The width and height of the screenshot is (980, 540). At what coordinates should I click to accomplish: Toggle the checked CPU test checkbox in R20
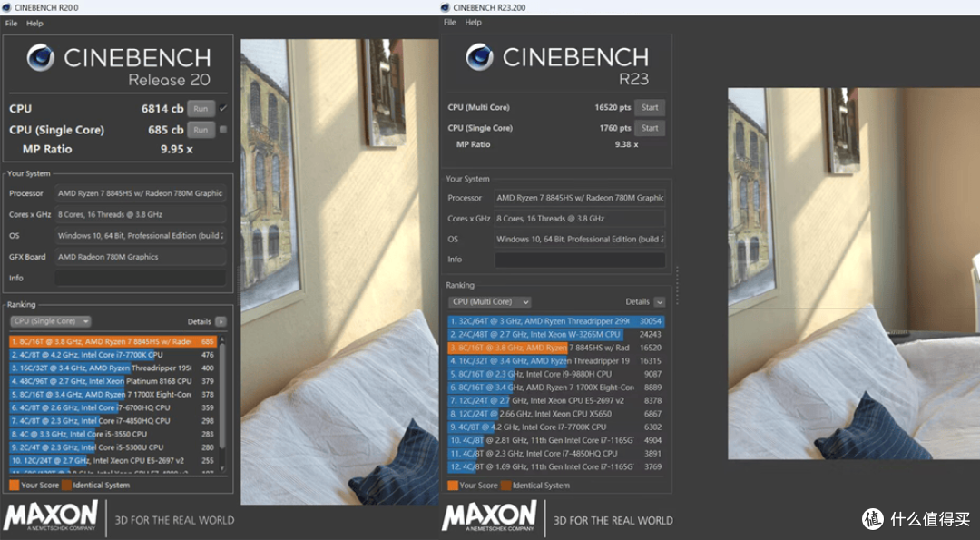tap(223, 108)
